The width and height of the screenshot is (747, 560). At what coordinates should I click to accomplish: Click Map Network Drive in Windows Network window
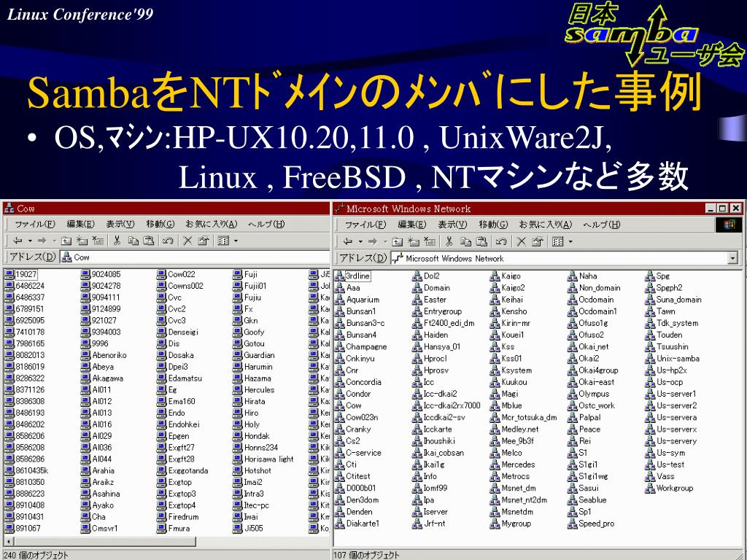[x=414, y=241]
